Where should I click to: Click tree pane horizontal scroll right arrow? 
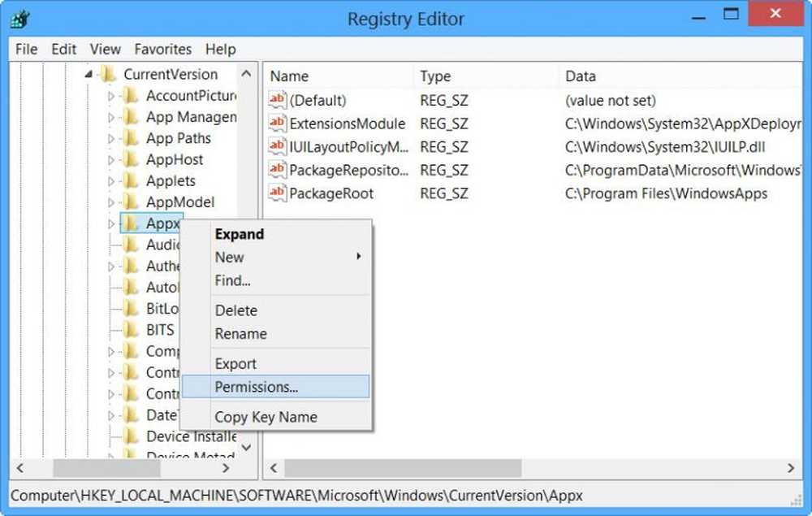pyautogui.click(x=226, y=468)
